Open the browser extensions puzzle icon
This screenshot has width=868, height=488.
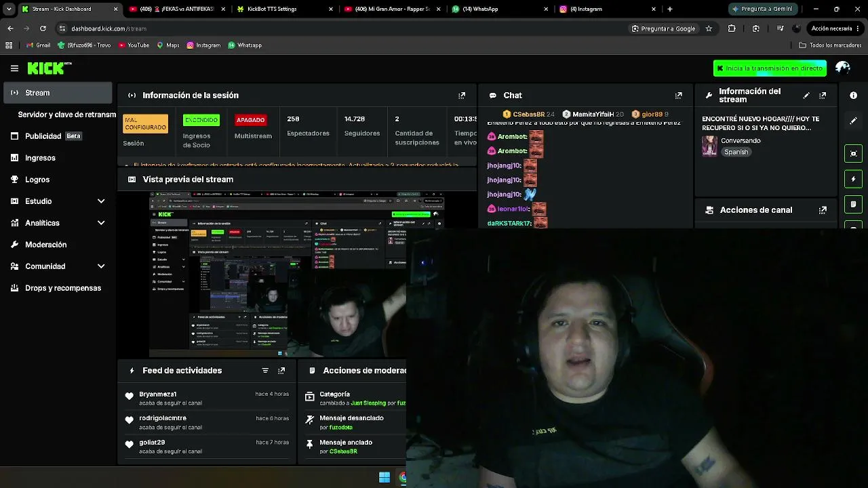coord(732,28)
